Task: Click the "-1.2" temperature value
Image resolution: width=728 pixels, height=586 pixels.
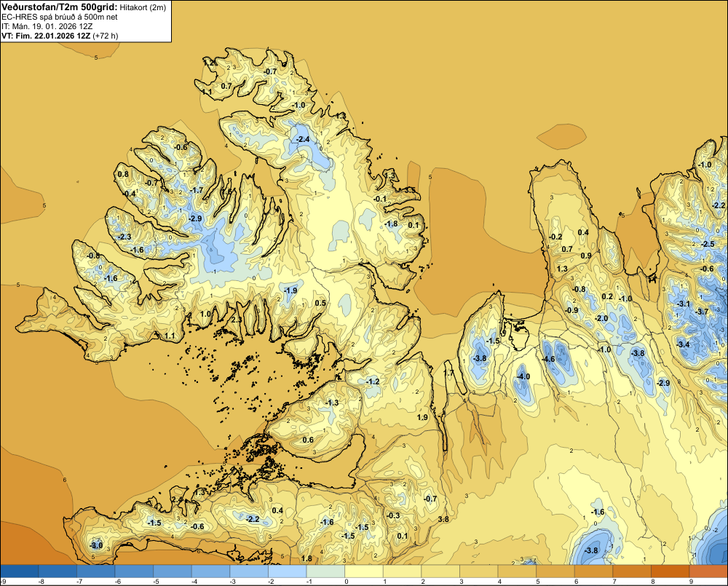Action: (373, 381)
